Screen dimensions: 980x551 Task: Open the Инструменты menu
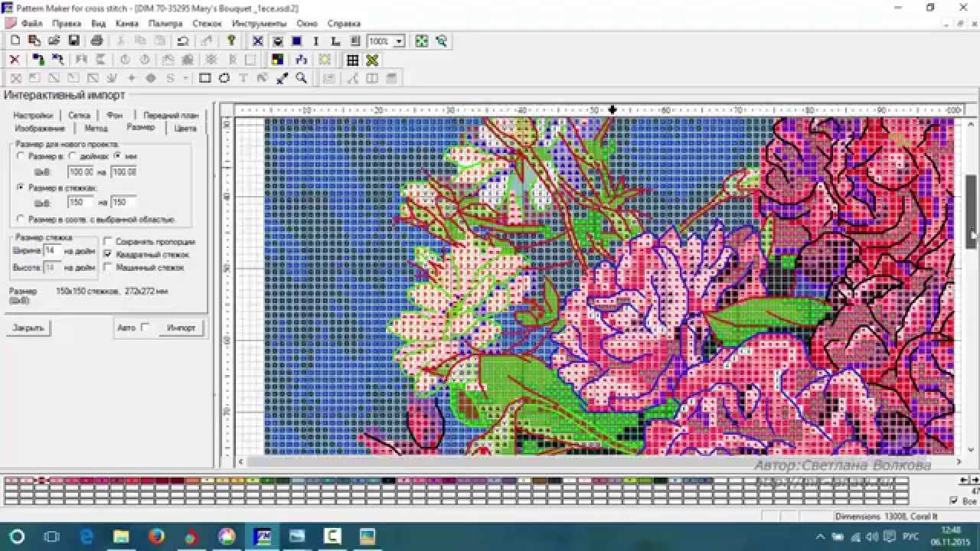259,24
